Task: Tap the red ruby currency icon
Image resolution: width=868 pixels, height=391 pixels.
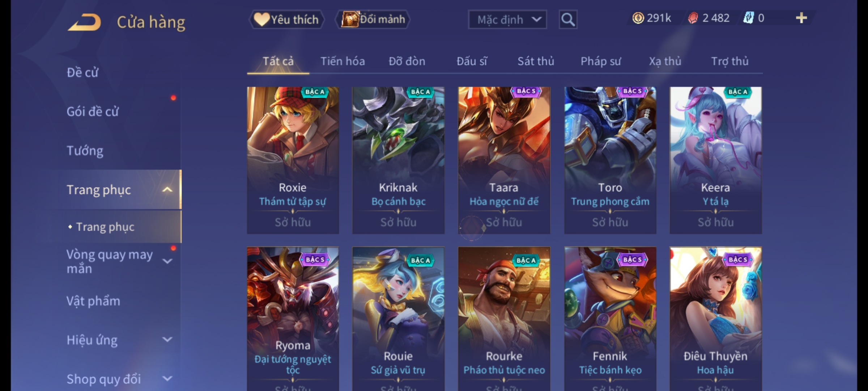Action: click(693, 18)
